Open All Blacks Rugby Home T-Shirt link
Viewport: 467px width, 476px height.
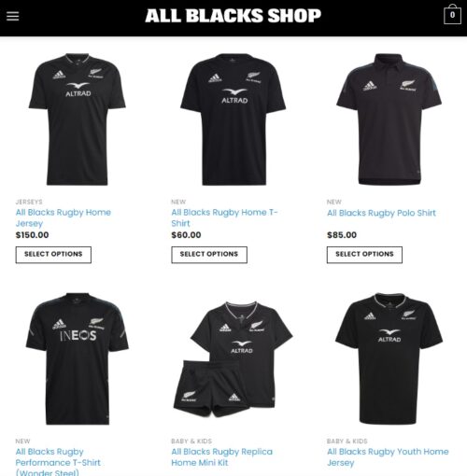pyautogui.click(x=224, y=217)
